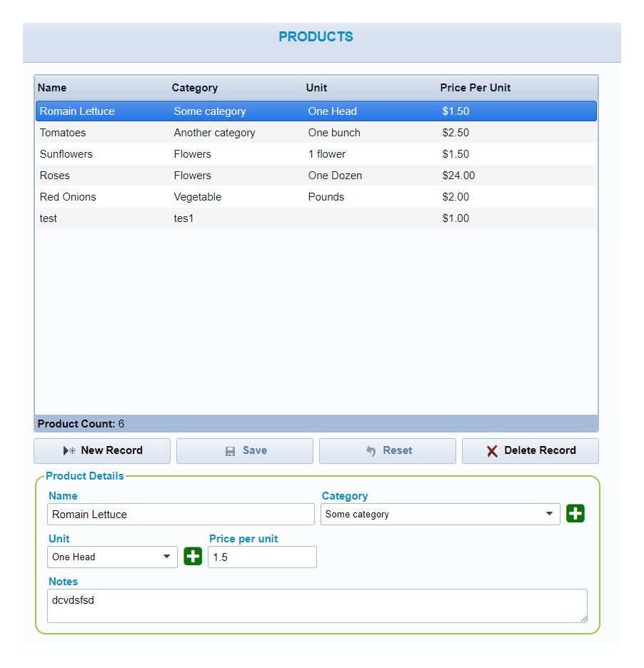This screenshot has width=644, height=668.
Task: Click the green plus icon next to Unit
Action: pos(193,557)
